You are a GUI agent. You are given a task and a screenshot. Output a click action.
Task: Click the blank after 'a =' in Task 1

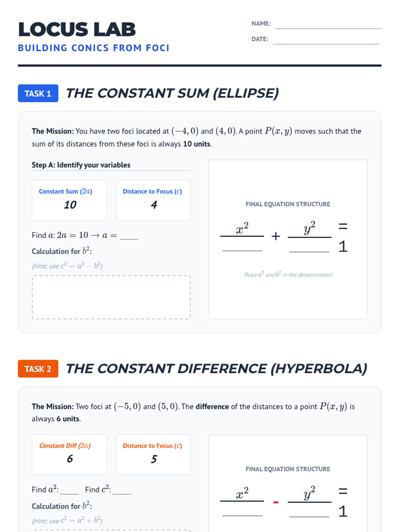pos(129,235)
